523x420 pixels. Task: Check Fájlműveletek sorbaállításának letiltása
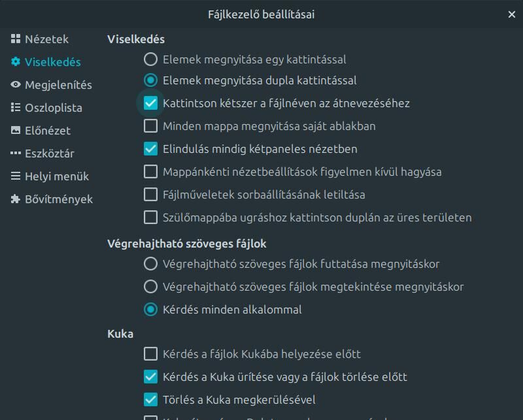(150, 195)
